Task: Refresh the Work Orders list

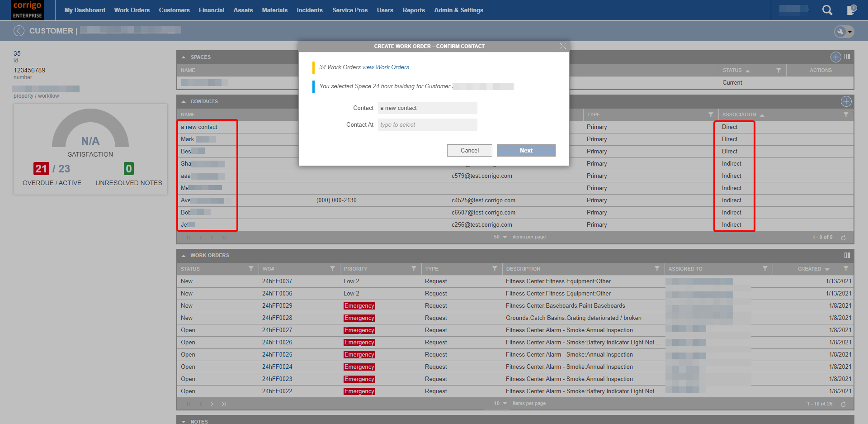Action: point(844,403)
